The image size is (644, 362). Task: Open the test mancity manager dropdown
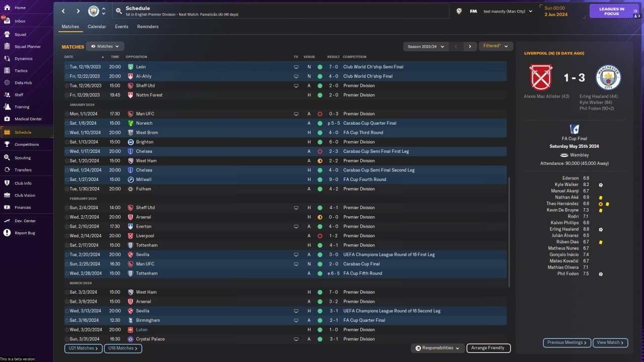[x=508, y=11]
